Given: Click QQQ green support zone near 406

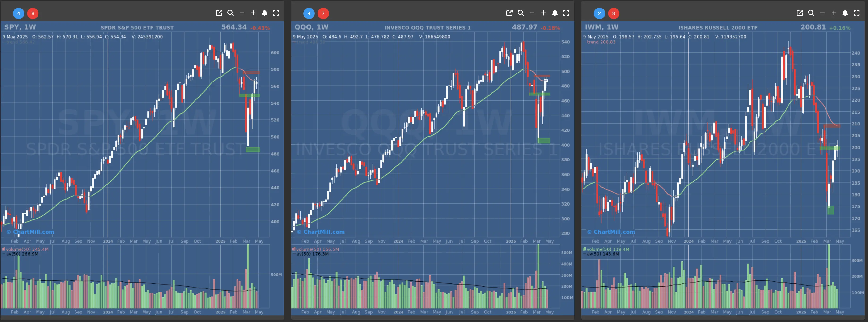Looking at the screenshot, I should point(544,141).
